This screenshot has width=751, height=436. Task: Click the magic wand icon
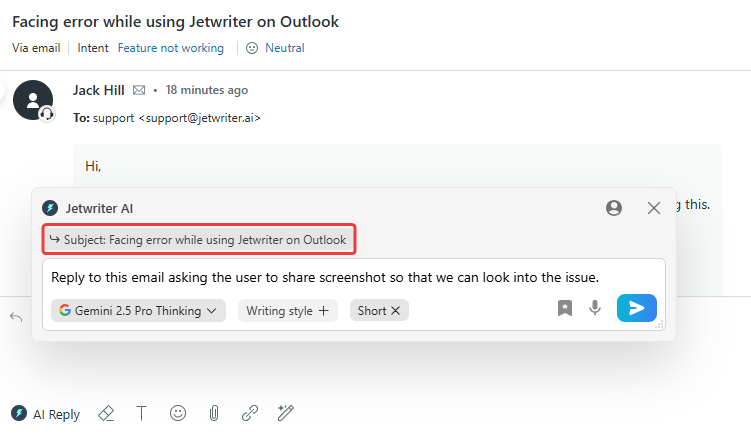point(286,413)
